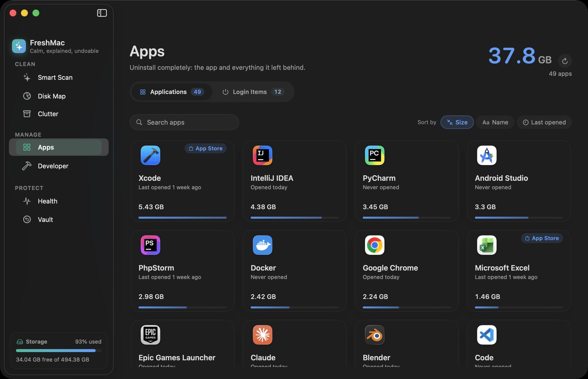Click the Docker whale app icon

click(262, 245)
